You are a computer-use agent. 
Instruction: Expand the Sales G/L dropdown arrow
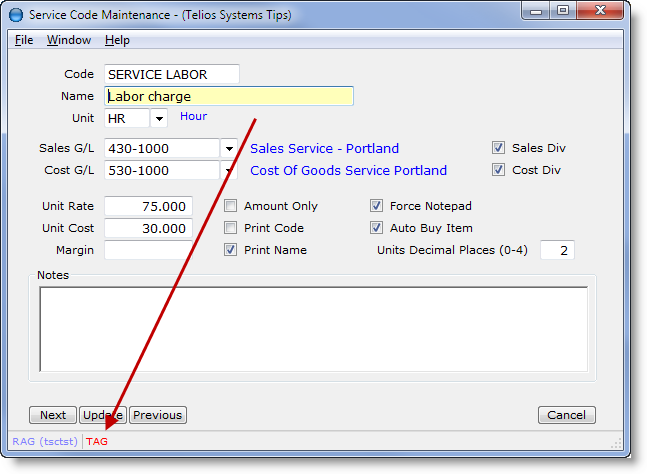[x=229, y=148]
